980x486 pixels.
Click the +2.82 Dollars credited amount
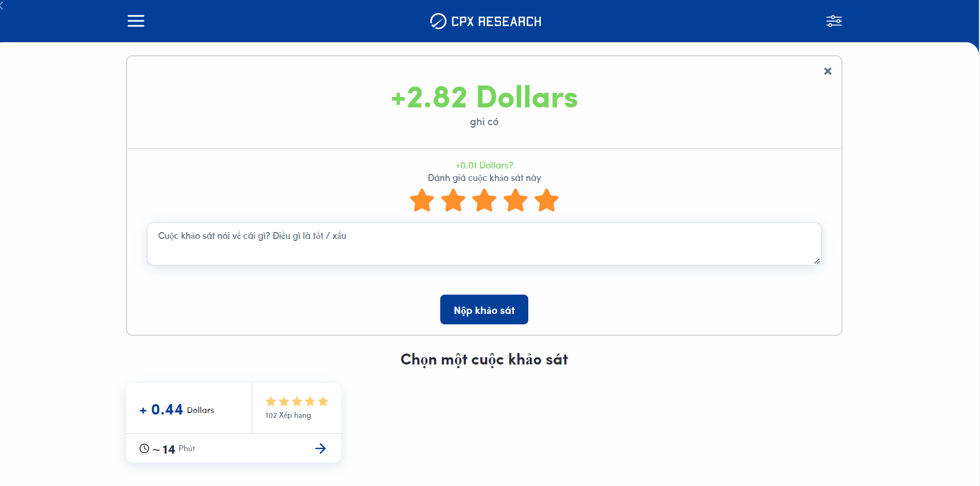[x=484, y=98]
